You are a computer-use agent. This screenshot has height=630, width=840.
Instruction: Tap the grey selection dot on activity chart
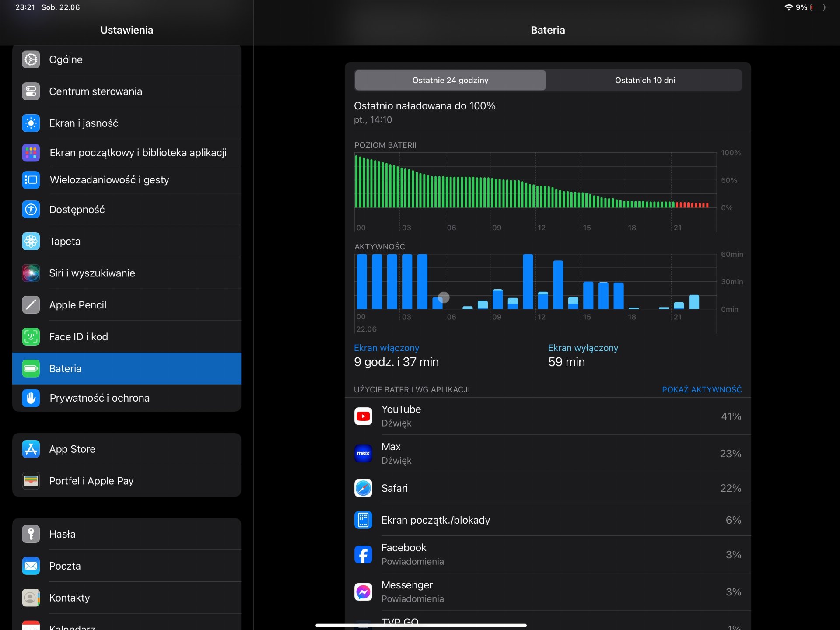[x=444, y=297]
